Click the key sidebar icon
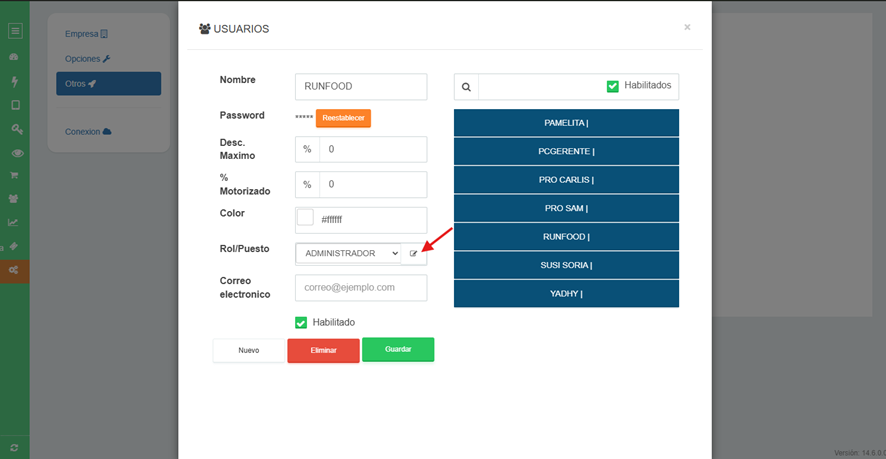 pos(16,129)
